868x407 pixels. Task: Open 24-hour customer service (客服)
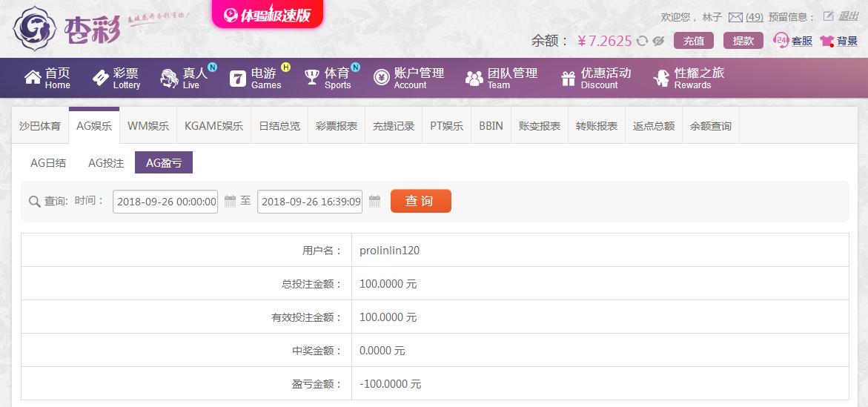pos(792,41)
